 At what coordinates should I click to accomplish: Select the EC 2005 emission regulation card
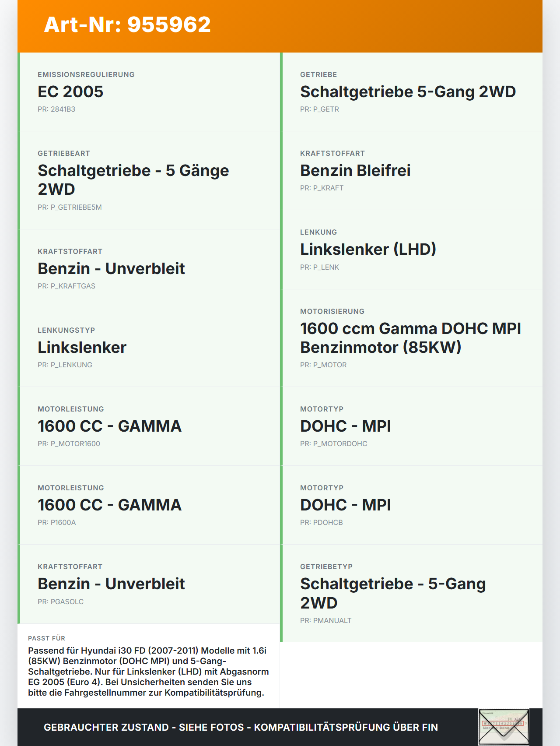tap(149, 92)
